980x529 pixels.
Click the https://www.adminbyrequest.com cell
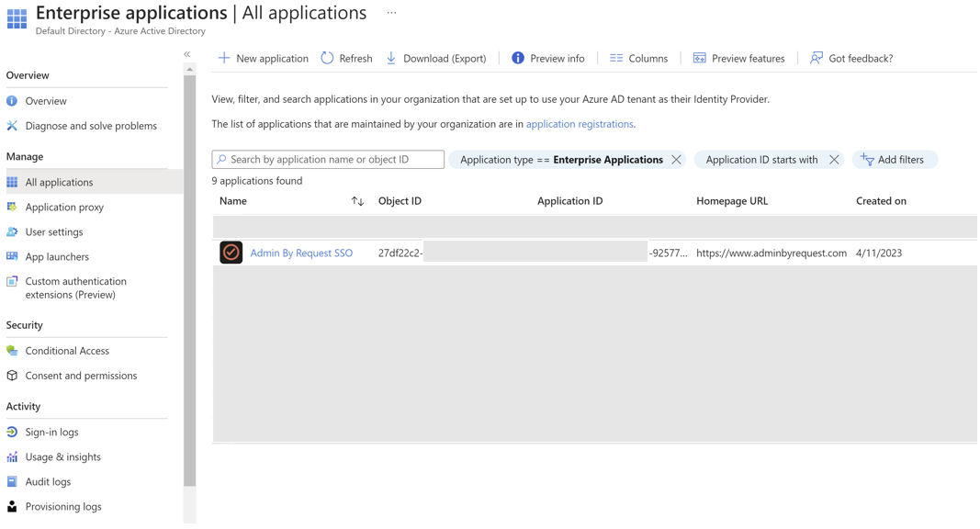click(x=772, y=253)
